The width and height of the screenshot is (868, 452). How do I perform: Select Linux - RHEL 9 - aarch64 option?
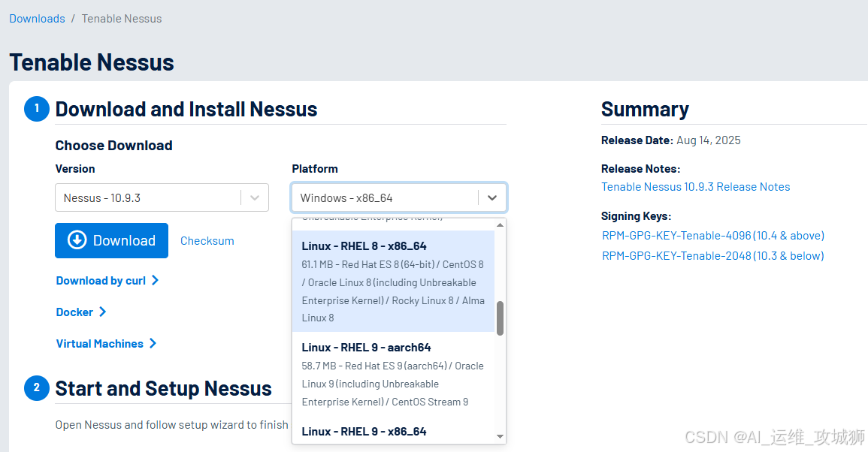point(393,374)
